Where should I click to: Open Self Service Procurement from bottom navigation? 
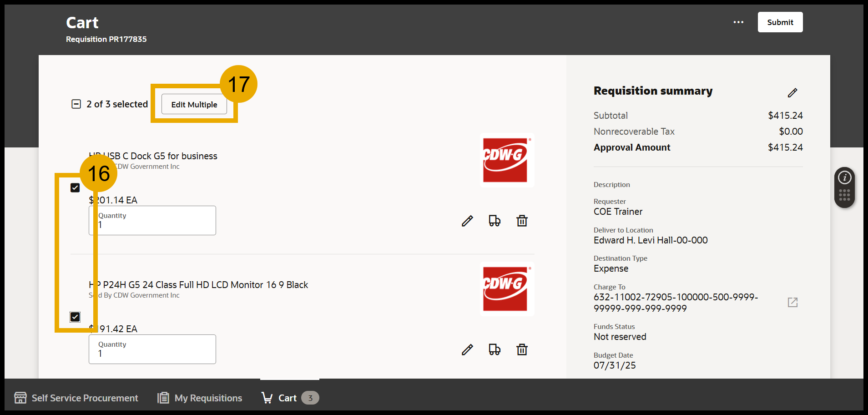pos(76,398)
